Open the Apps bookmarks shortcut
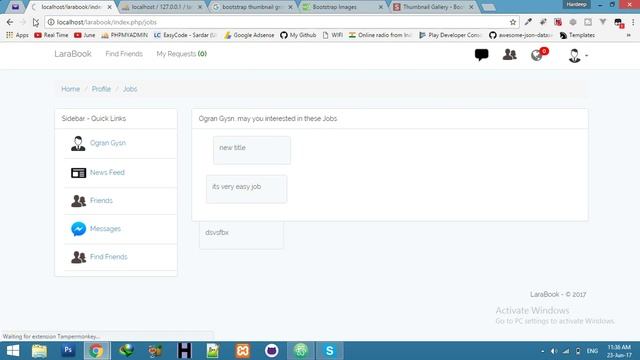The image size is (640, 360). 17,35
